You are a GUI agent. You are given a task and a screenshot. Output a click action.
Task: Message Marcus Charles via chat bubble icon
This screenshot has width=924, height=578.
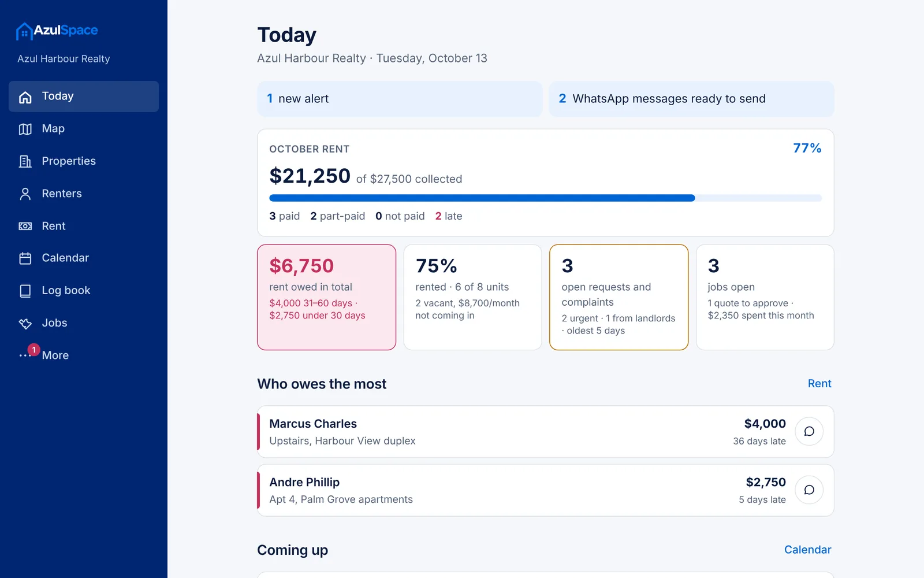pyautogui.click(x=809, y=432)
